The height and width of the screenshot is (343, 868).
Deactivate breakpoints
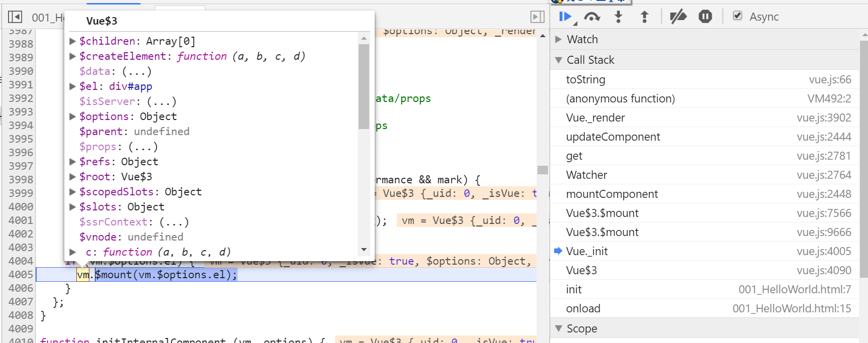pyautogui.click(x=678, y=17)
